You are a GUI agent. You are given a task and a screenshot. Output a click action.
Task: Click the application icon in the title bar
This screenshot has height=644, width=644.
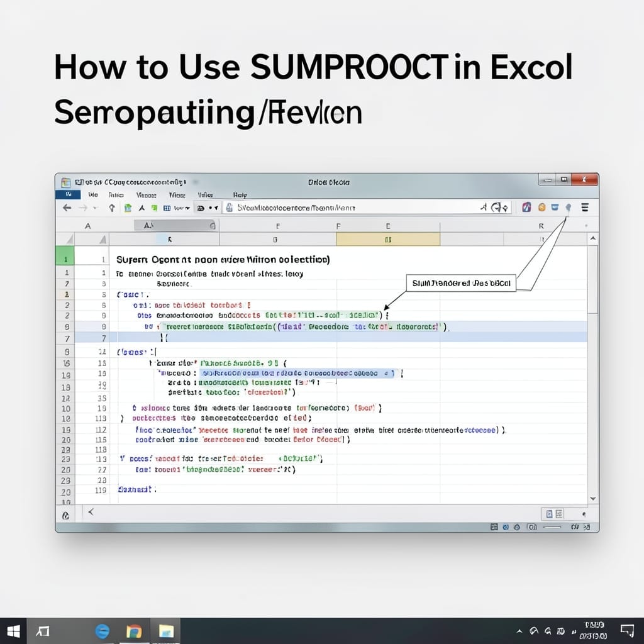click(65, 182)
